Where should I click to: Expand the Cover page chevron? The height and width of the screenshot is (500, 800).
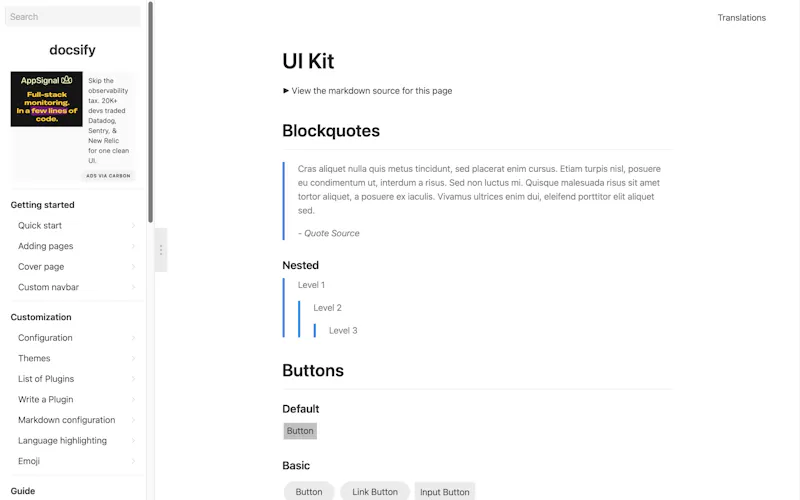(133, 267)
